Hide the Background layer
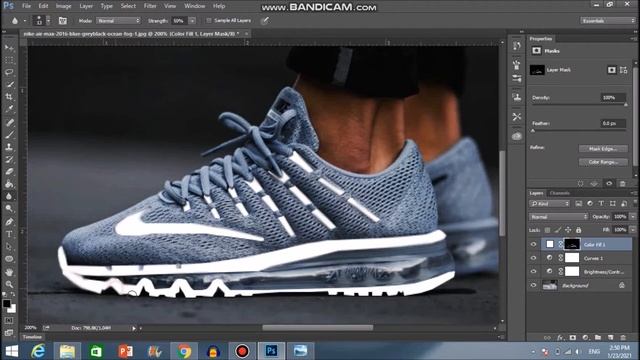The image size is (640, 360). click(x=533, y=285)
